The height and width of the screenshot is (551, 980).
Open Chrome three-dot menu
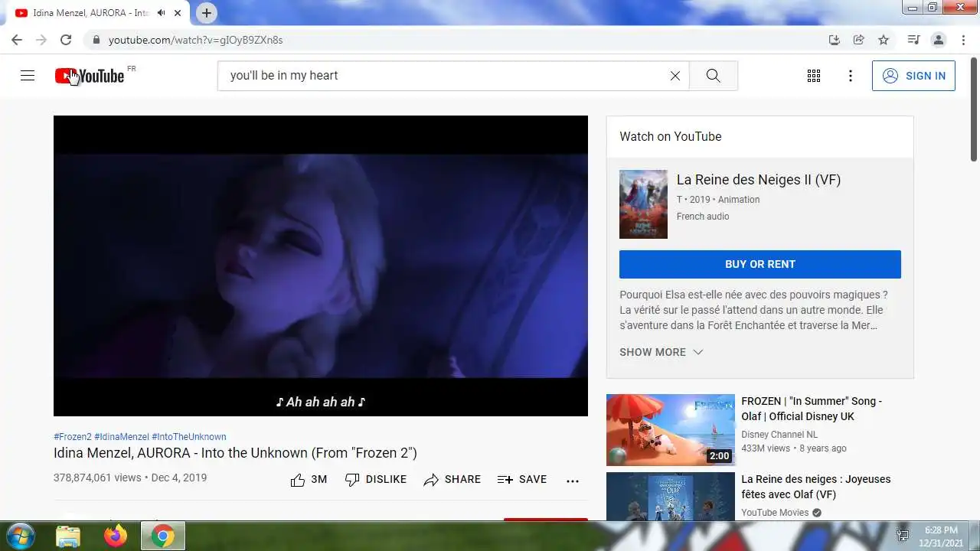point(963,40)
